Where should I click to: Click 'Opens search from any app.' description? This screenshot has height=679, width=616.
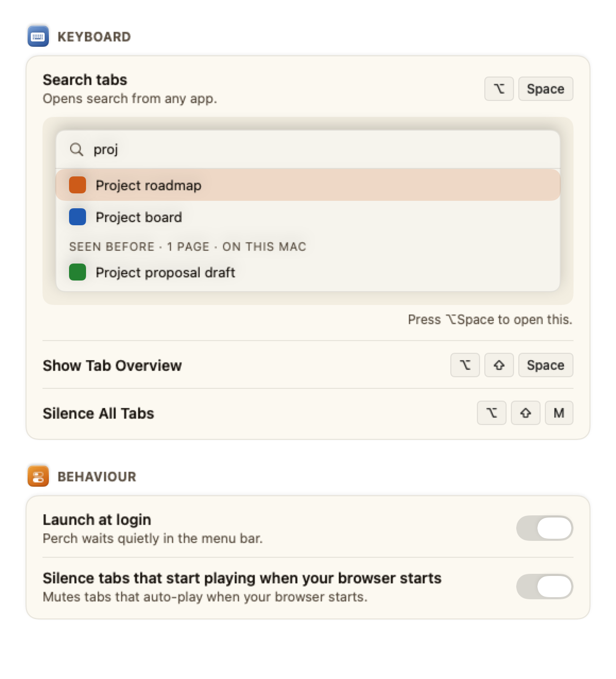coord(130,99)
